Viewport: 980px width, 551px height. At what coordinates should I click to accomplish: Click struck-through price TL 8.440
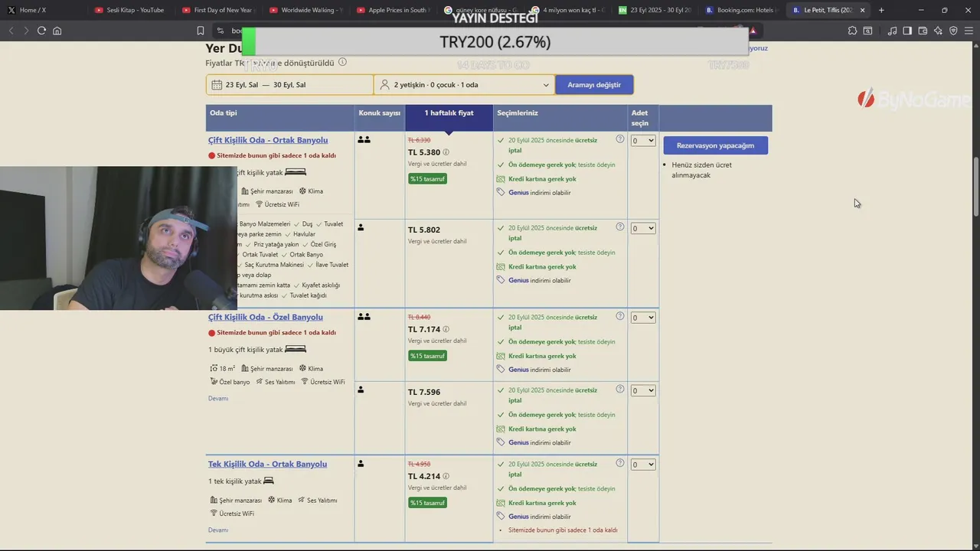pyautogui.click(x=419, y=318)
